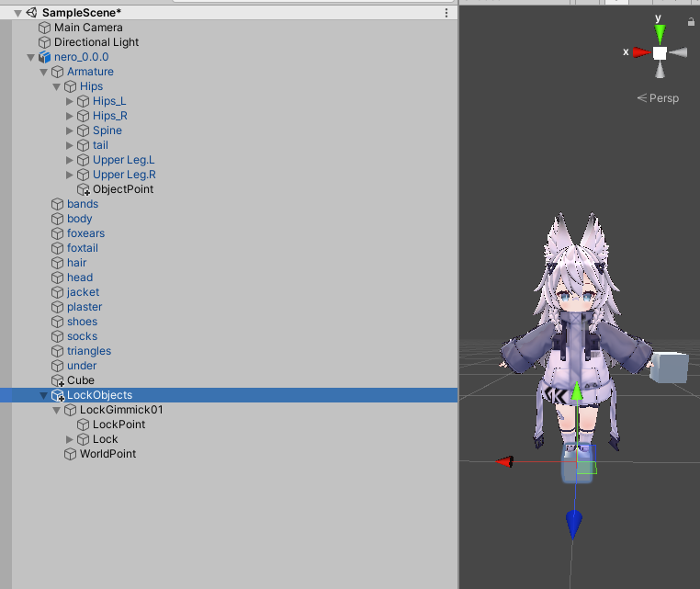Click the added-object icon of ObjectPoint
The image size is (700, 589).
pyautogui.click(x=84, y=190)
